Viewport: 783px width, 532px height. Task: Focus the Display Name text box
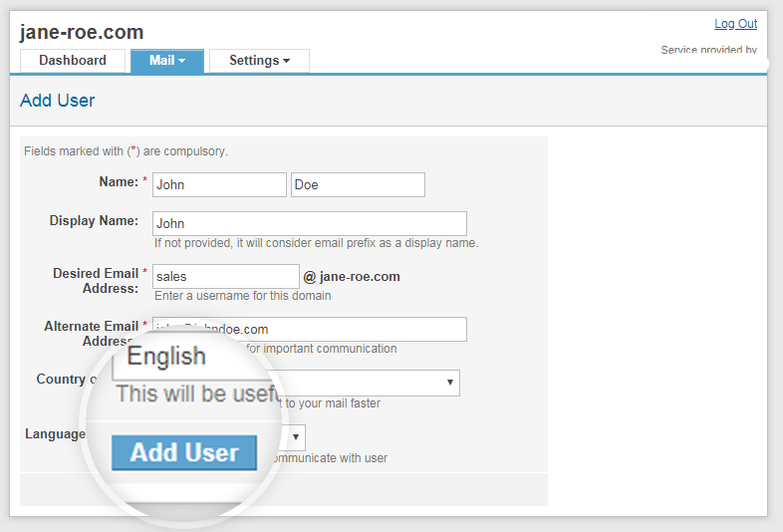tap(309, 223)
